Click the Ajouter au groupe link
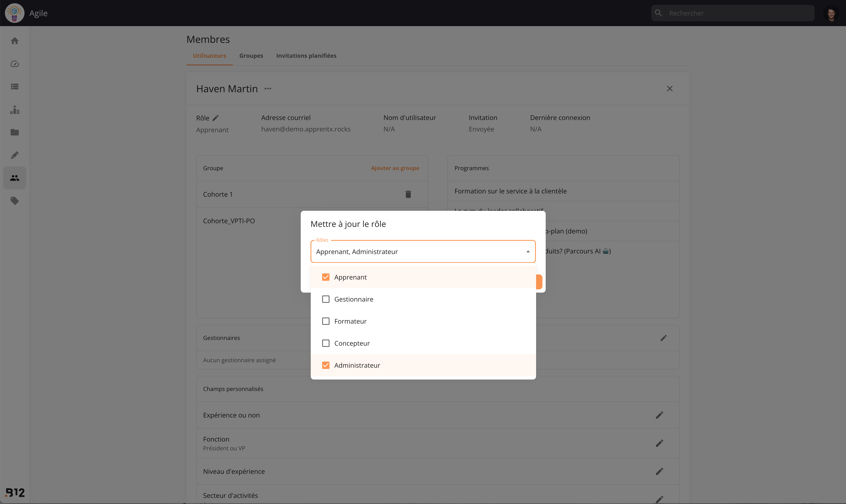 [x=395, y=168]
